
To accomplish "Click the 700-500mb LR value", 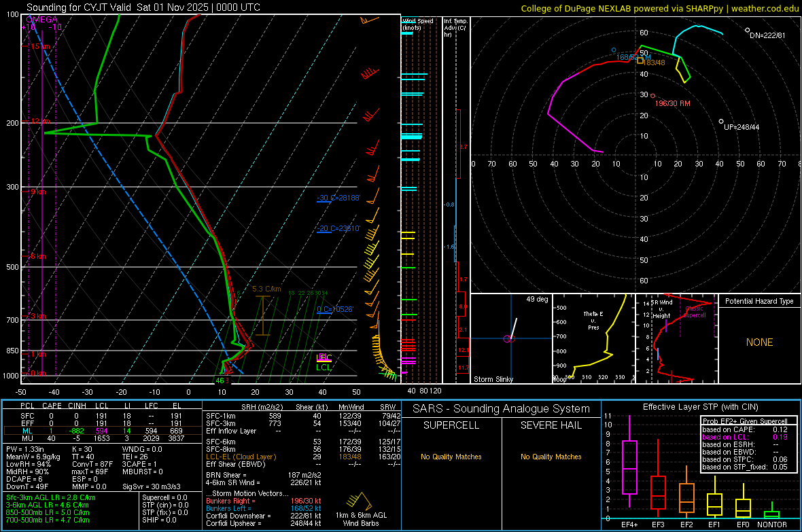I will coord(48,520).
